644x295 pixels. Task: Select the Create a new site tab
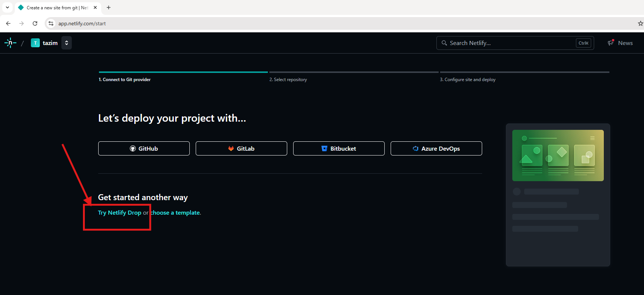tap(56, 7)
